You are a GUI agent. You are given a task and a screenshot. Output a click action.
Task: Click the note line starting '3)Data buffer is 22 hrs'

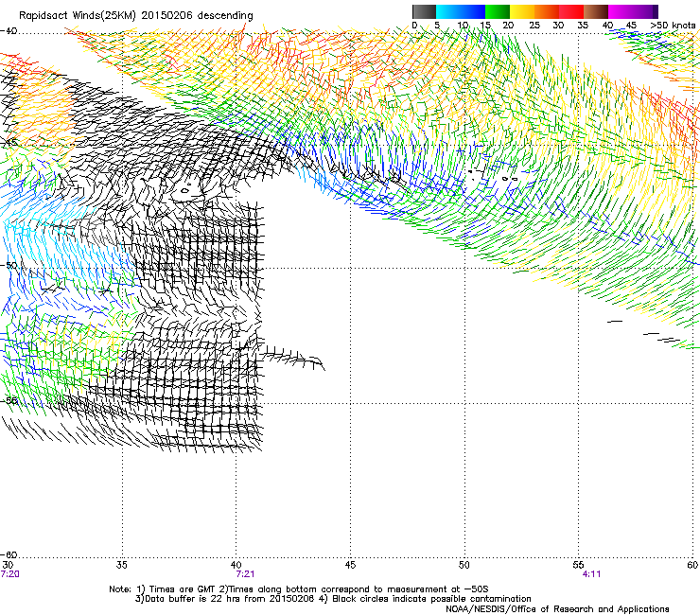[x=333, y=599]
